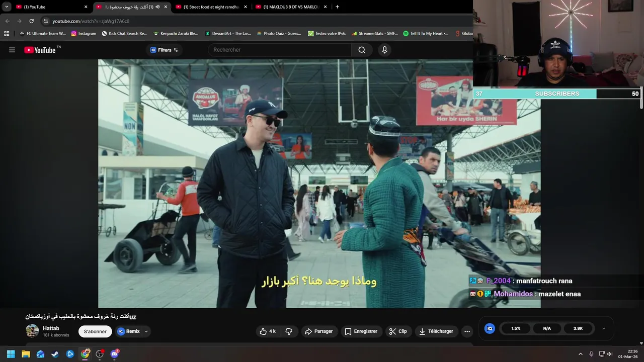The height and width of the screenshot is (362, 644).
Task: Expand the vidIQ stats panel chevron
Action: (x=604, y=328)
